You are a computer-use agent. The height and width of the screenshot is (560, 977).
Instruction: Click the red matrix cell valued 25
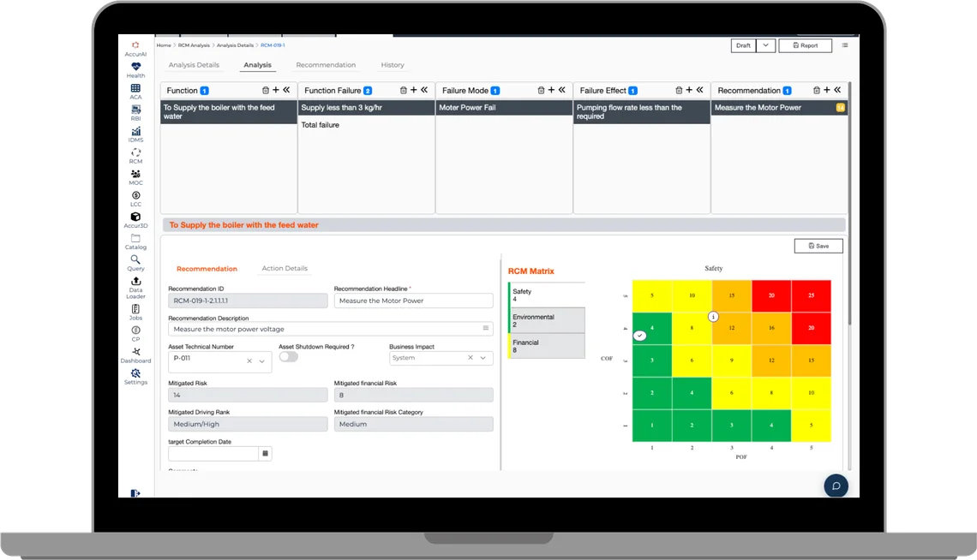812,295
